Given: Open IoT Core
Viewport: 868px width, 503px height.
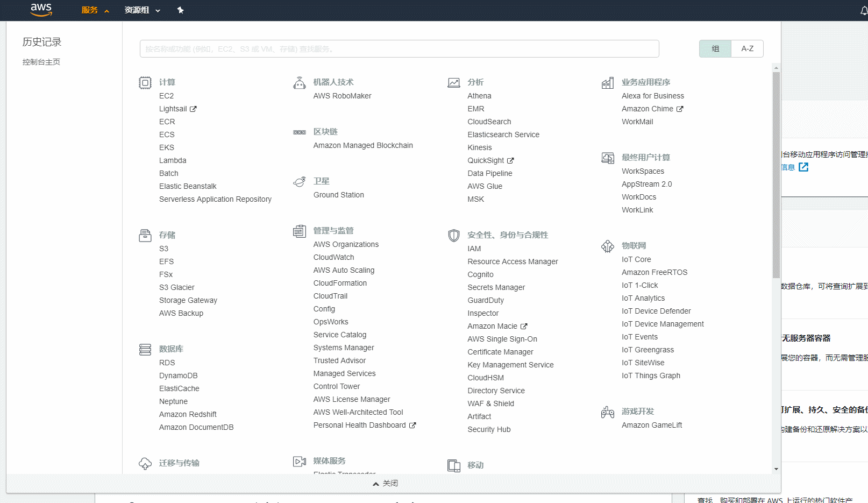Looking at the screenshot, I should pos(636,259).
